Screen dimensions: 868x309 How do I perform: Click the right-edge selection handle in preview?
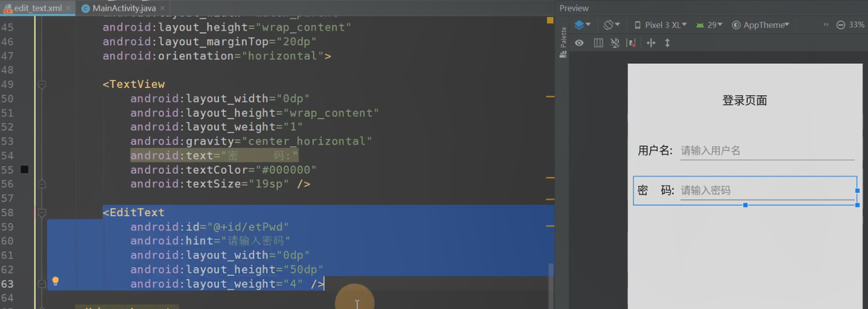pyautogui.click(x=858, y=191)
